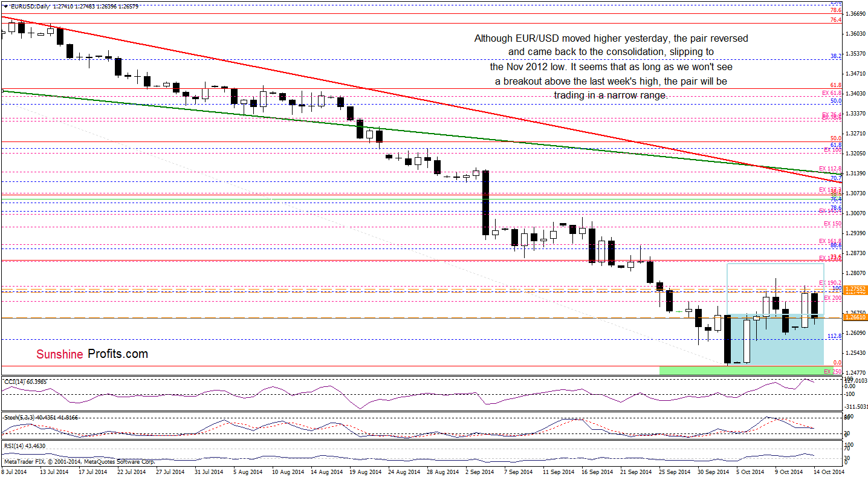Click the pink EX 250 expansion label
The image size is (868, 477).
[832, 371]
